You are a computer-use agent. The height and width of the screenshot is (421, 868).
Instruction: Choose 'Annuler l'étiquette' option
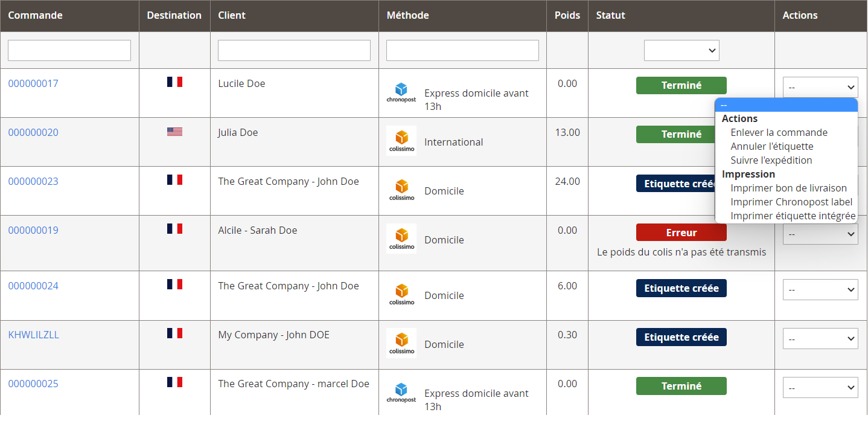pos(771,146)
